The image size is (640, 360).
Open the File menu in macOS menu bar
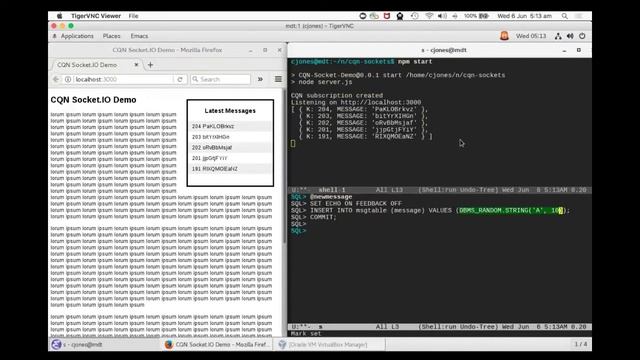tap(133, 16)
